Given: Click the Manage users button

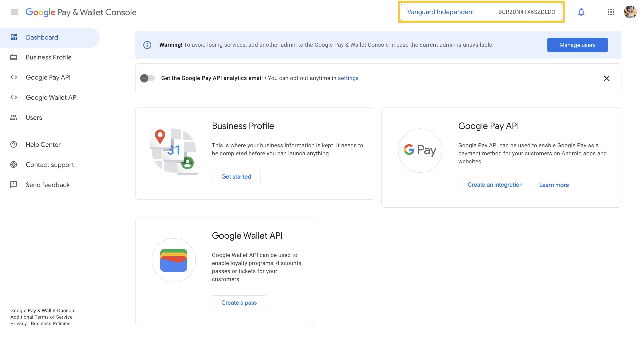Looking at the screenshot, I should tap(577, 45).
